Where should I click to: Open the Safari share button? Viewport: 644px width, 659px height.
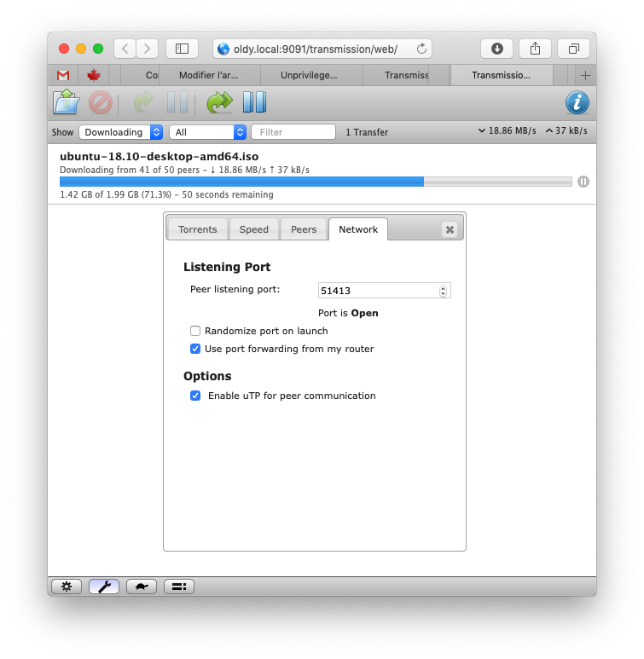point(535,49)
